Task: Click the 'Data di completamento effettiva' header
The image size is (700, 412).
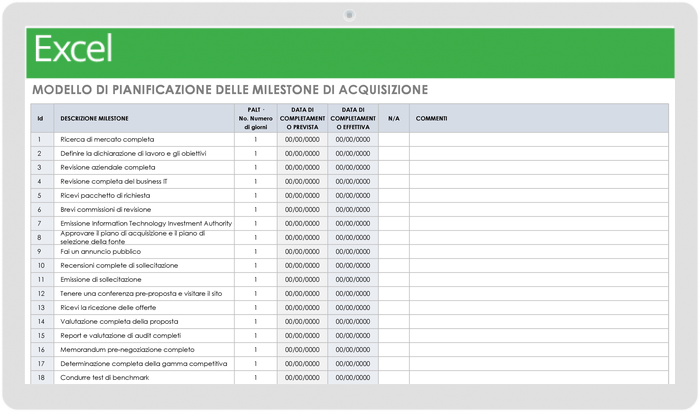Action: coord(353,118)
